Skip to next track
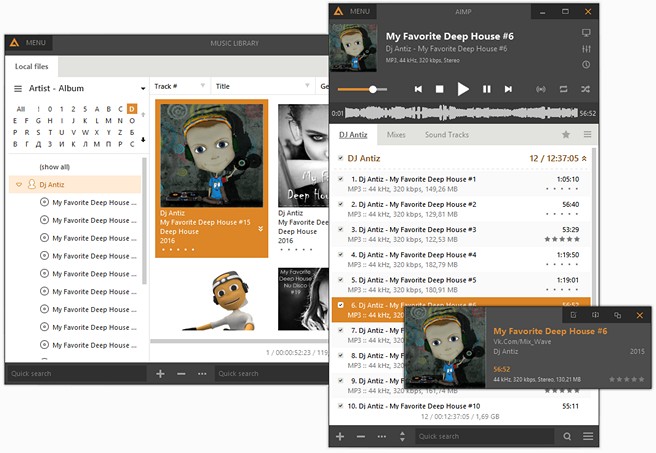This screenshot has width=656, height=453. point(508,89)
